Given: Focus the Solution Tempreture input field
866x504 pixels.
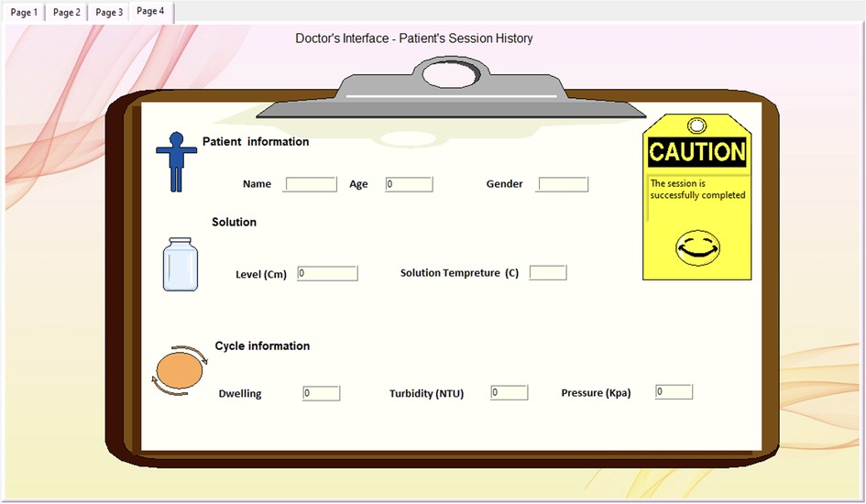Looking at the screenshot, I should pyautogui.click(x=548, y=273).
